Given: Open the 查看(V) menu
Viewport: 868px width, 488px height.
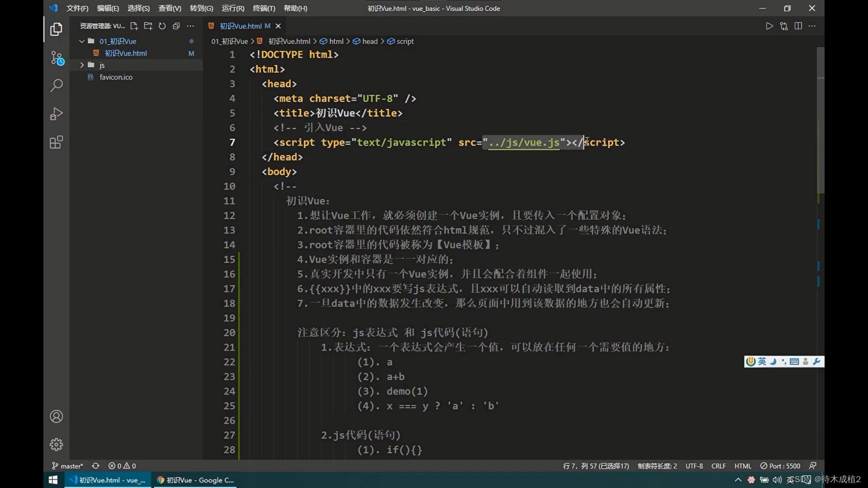Looking at the screenshot, I should pyautogui.click(x=170, y=8).
